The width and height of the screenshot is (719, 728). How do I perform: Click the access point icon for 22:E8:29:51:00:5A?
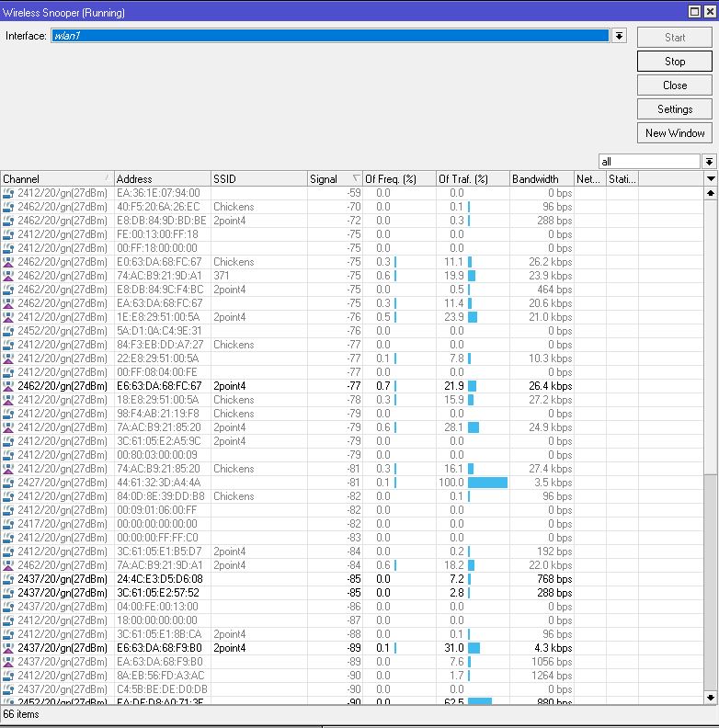click(8, 358)
